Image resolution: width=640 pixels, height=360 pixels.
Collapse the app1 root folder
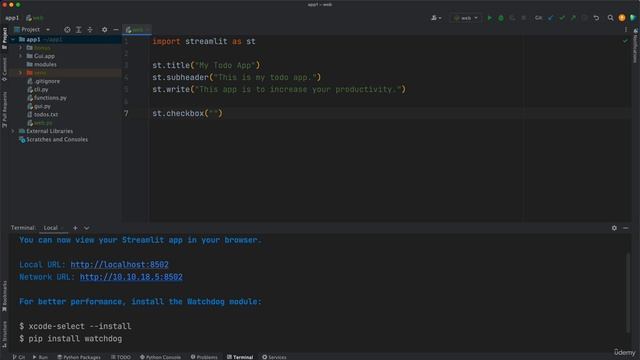[x=13, y=40]
